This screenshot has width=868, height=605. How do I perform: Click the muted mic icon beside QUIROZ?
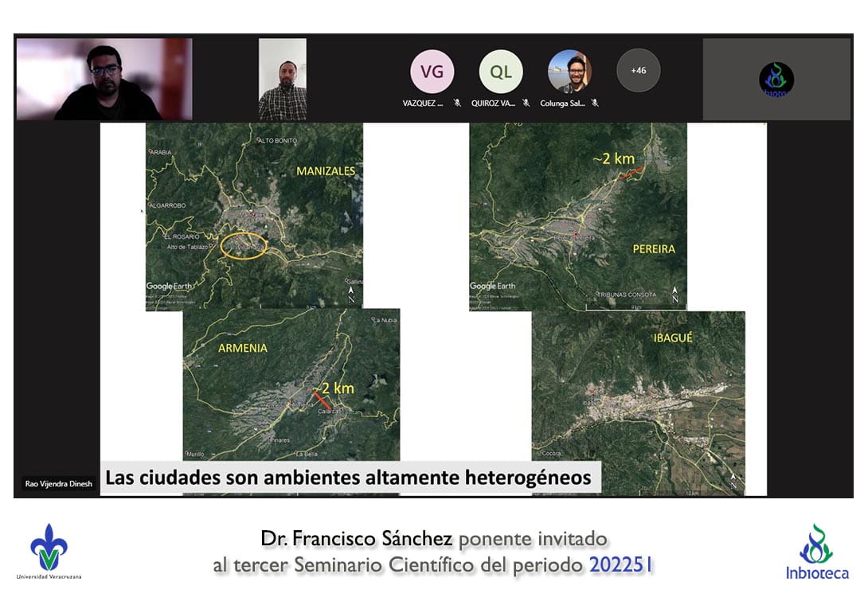pos(526,103)
